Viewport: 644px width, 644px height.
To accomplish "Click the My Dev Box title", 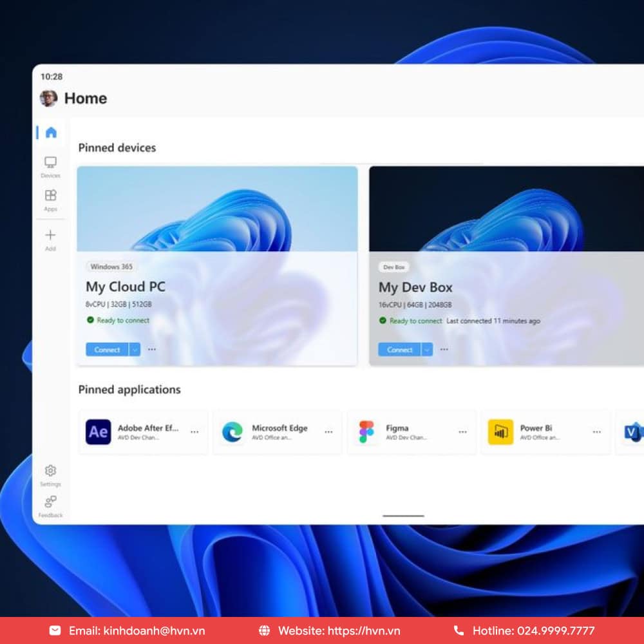I will (x=415, y=287).
